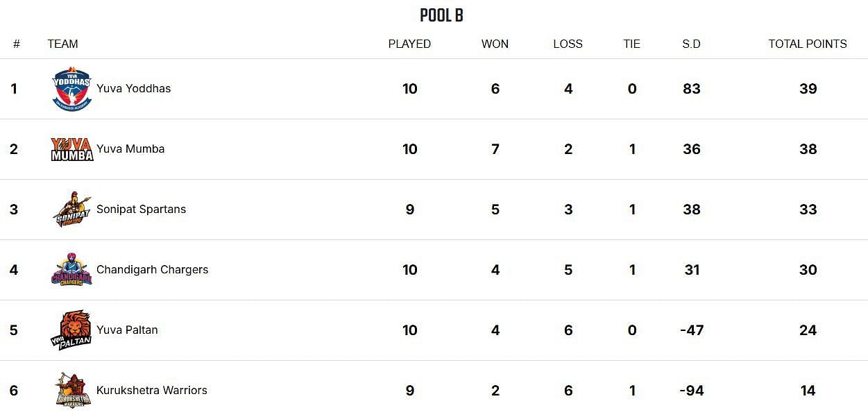Click the Kurukshetra Warriors team name

151,391
